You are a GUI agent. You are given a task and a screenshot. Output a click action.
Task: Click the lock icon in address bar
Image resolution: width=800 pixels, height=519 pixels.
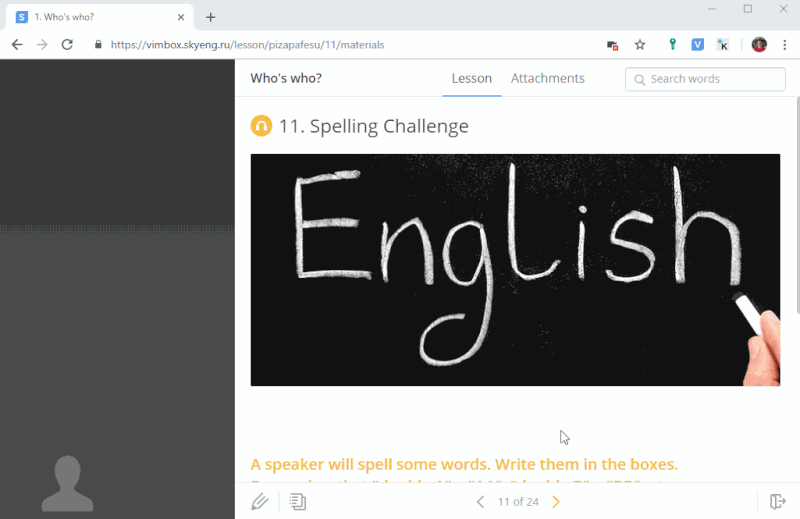pos(98,44)
